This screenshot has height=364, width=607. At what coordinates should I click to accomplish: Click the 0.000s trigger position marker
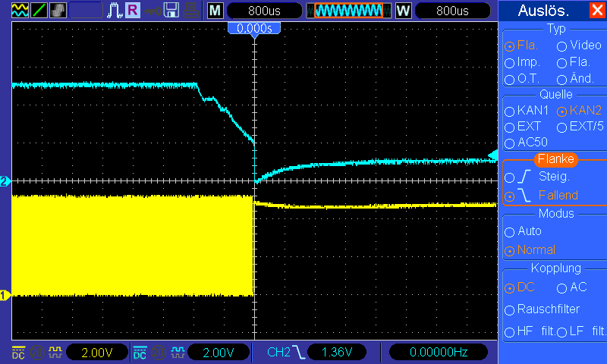[x=254, y=29]
